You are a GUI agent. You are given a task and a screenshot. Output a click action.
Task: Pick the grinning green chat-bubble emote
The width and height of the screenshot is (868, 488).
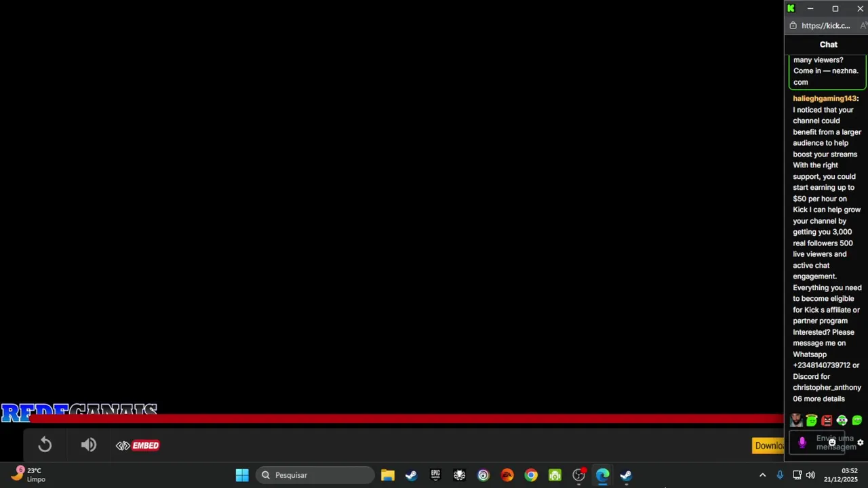[857, 421]
